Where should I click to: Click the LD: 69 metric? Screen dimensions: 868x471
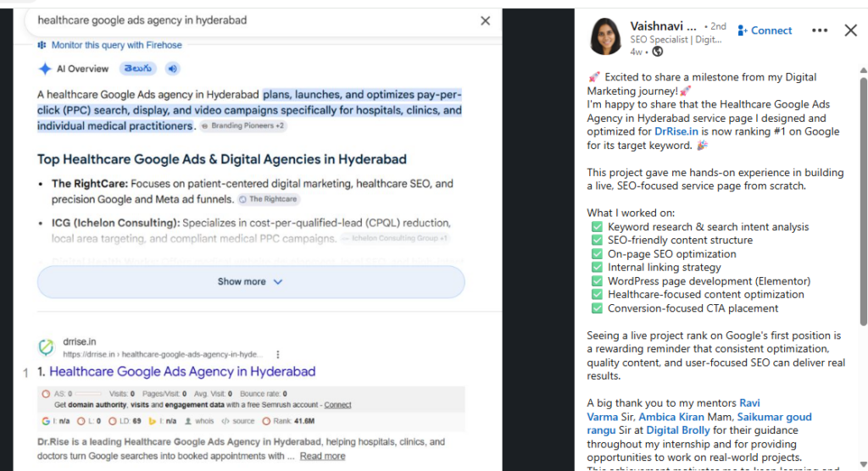pos(125,421)
